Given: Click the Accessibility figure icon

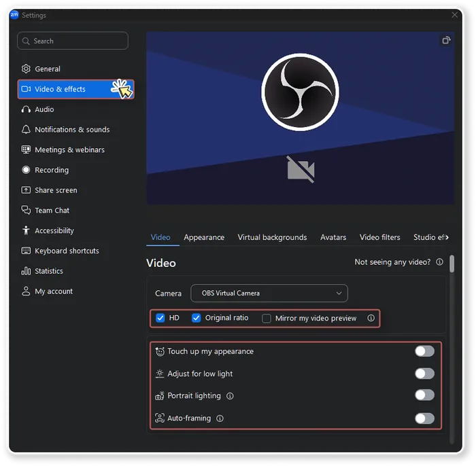Looking at the screenshot, I should (26, 230).
